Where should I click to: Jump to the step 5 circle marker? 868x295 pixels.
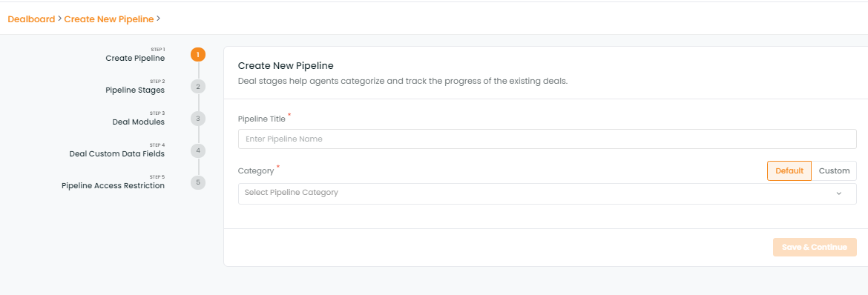coord(198,182)
